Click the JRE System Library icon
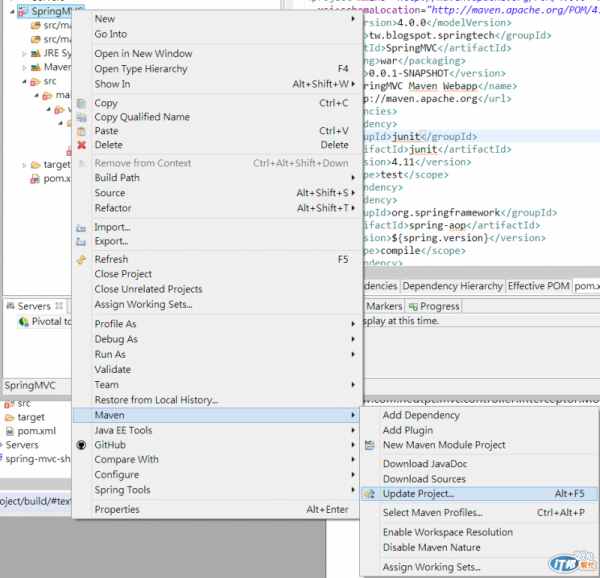The height and width of the screenshot is (578, 600). point(36,53)
